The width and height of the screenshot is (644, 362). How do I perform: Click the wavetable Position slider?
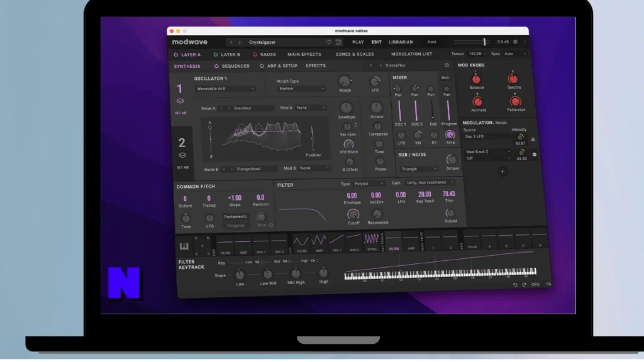[312, 139]
